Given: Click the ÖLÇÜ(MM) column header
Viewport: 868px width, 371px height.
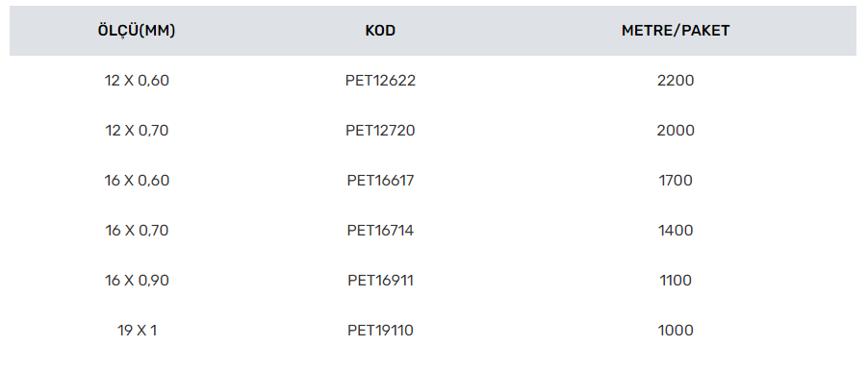Looking at the screenshot, I should coord(137,31).
